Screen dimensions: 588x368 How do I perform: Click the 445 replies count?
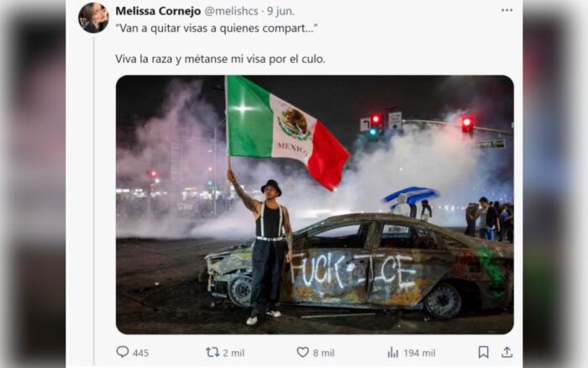click(x=140, y=353)
